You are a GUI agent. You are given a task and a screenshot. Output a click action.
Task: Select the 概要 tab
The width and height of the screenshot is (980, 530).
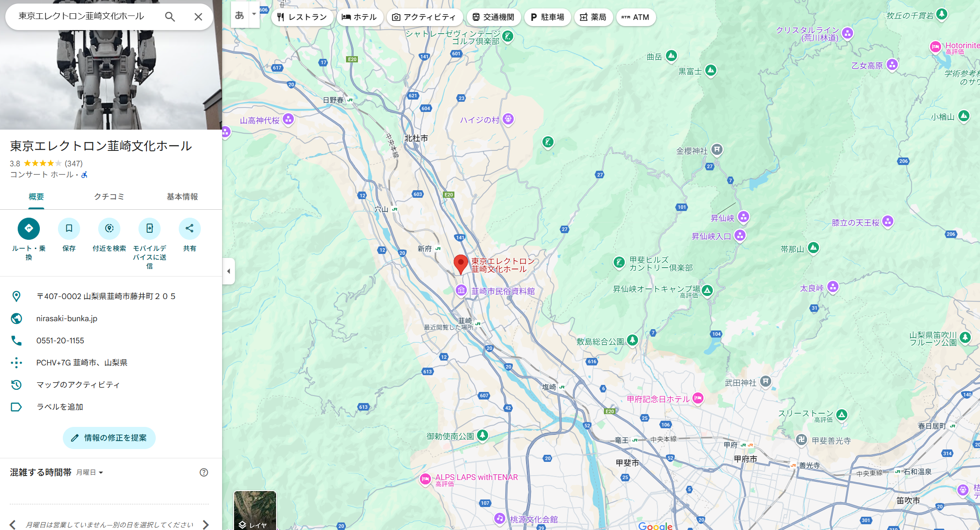(x=36, y=197)
